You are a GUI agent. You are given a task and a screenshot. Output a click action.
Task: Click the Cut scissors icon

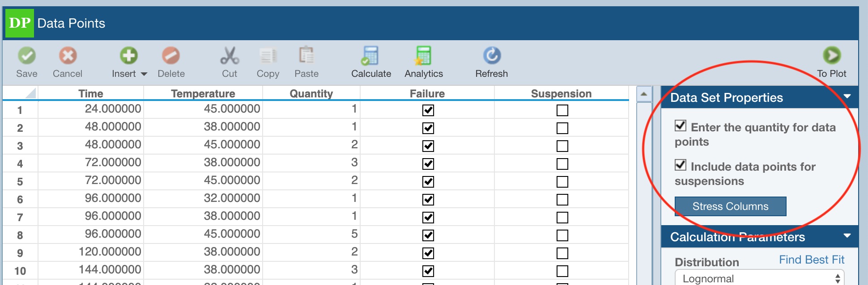pos(230,56)
